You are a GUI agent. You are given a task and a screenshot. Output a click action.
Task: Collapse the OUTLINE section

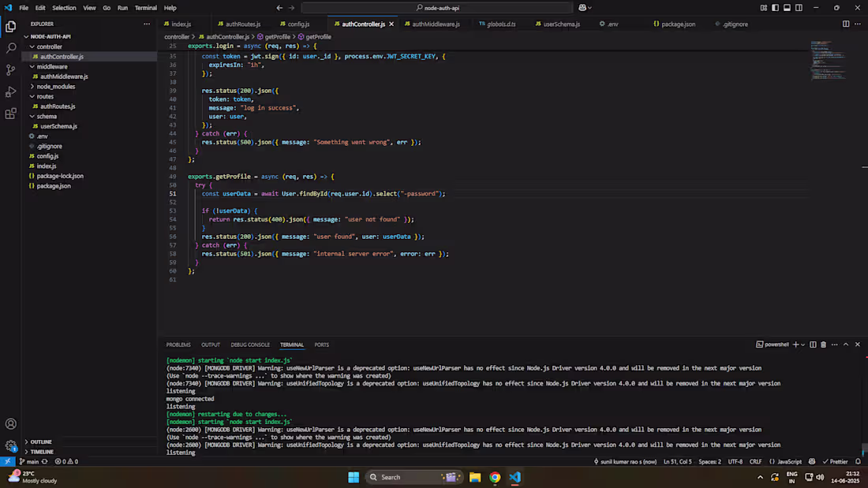point(39,441)
